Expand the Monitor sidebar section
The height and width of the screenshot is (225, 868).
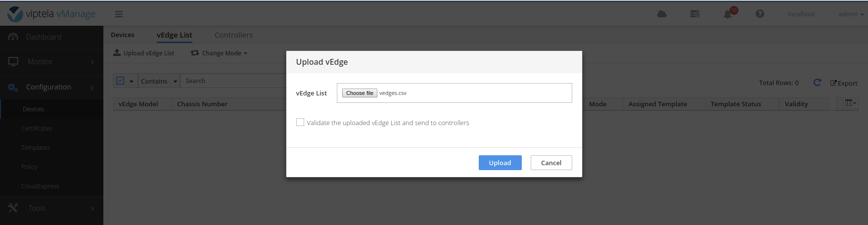click(x=51, y=62)
